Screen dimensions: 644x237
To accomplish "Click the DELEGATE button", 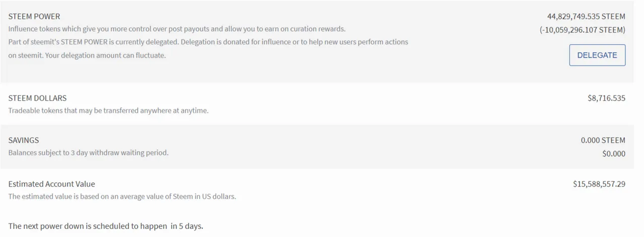I will pyautogui.click(x=597, y=55).
